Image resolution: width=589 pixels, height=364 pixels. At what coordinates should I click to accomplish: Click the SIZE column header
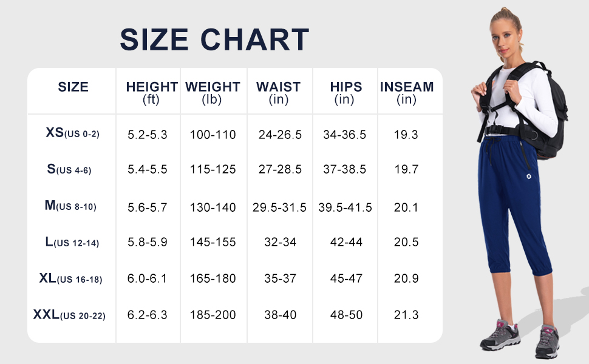click(73, 87)
